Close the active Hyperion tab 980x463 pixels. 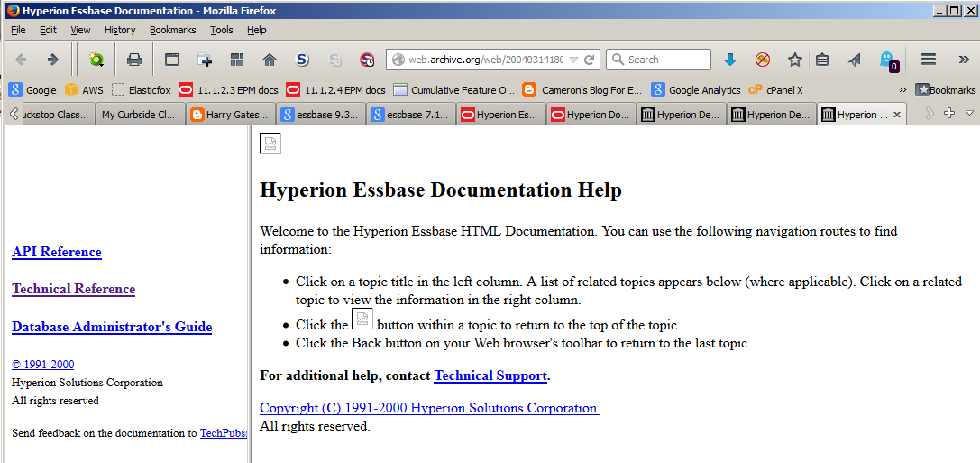pyautogui.click(x=897, y=115)
